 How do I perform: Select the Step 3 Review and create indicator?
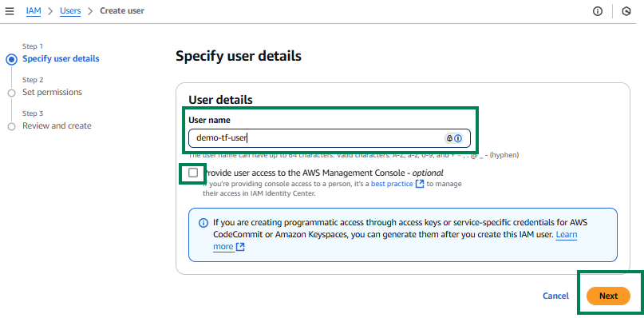(x=11, y=126)
